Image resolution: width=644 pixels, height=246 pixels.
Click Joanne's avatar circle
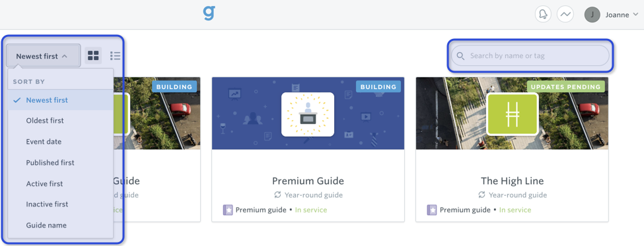(592, 15)
